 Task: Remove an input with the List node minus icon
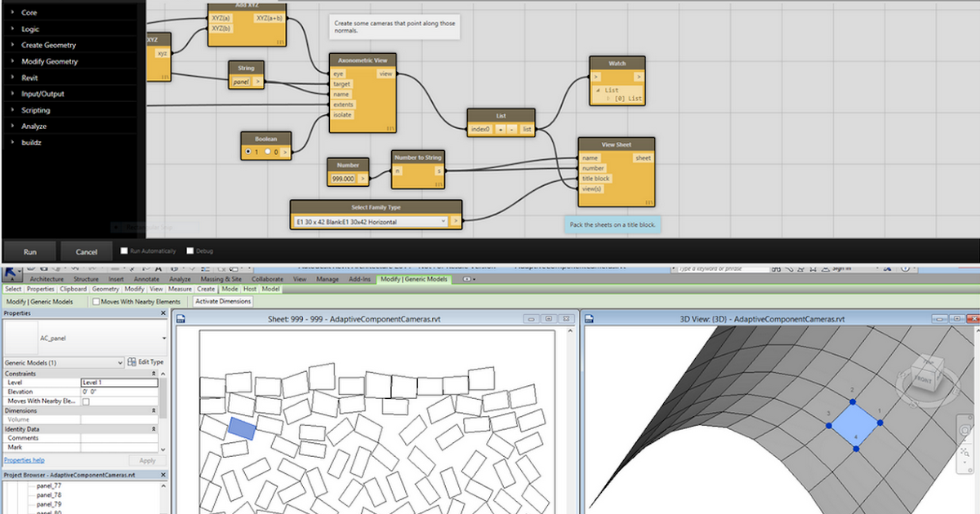tap(510, 129)
